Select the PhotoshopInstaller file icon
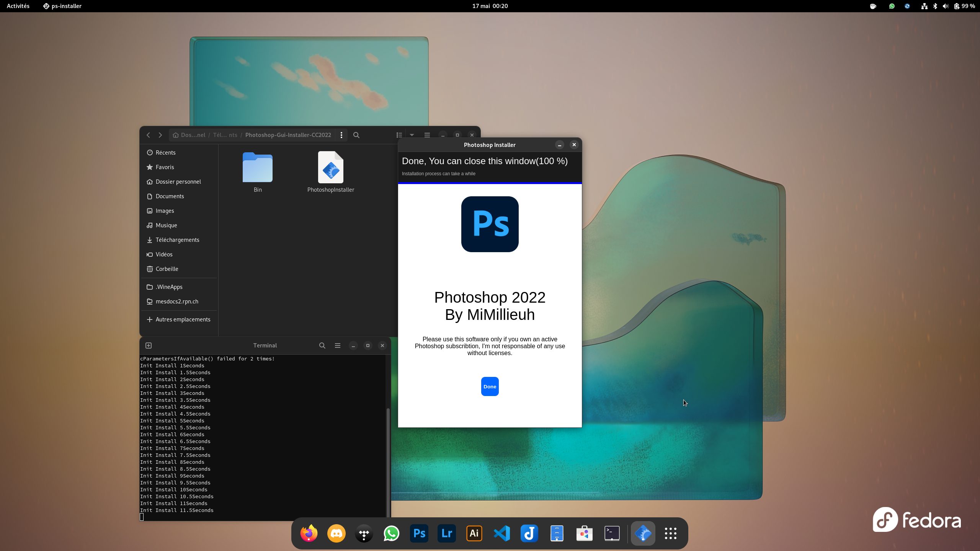Image resolution: width=980 pixels, height=551 pixels. [x=331, y=168]
